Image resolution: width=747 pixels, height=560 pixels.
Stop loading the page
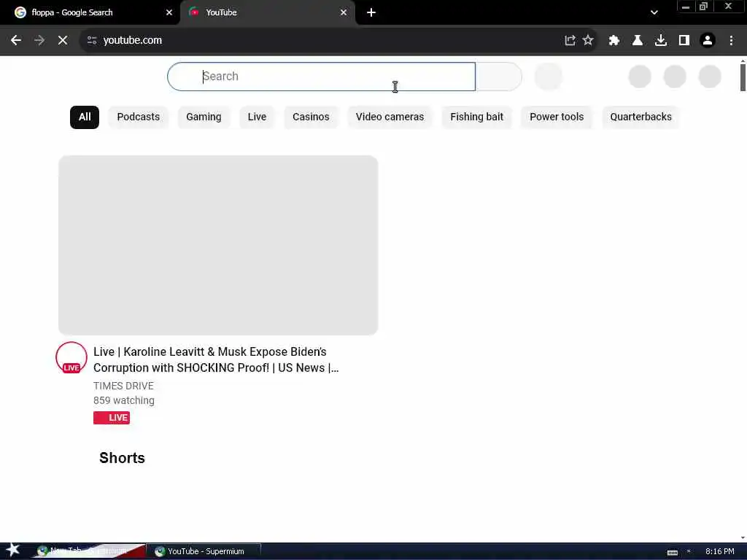63,41
